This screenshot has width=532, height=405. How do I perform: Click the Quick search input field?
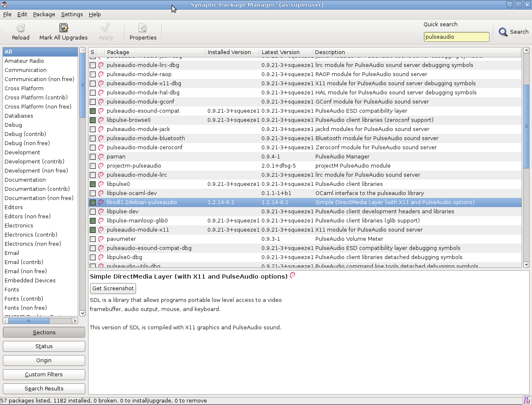[x=456, y=37]
